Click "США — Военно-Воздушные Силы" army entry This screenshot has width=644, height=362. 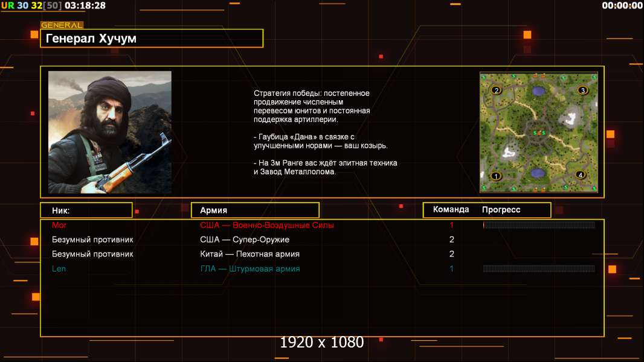267,225
